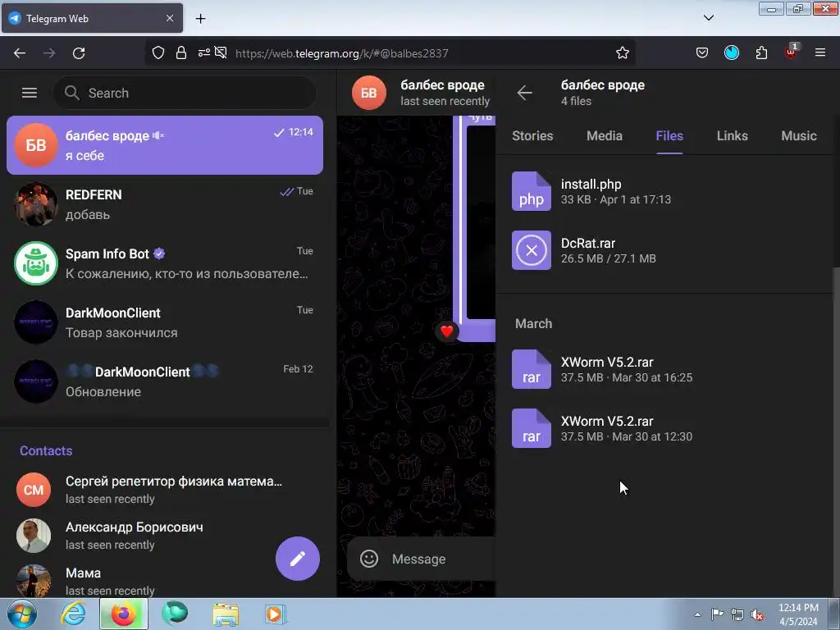
Task: Open балбес вроде chat in list
Action: pyautogui.click(x=164, y=145)
